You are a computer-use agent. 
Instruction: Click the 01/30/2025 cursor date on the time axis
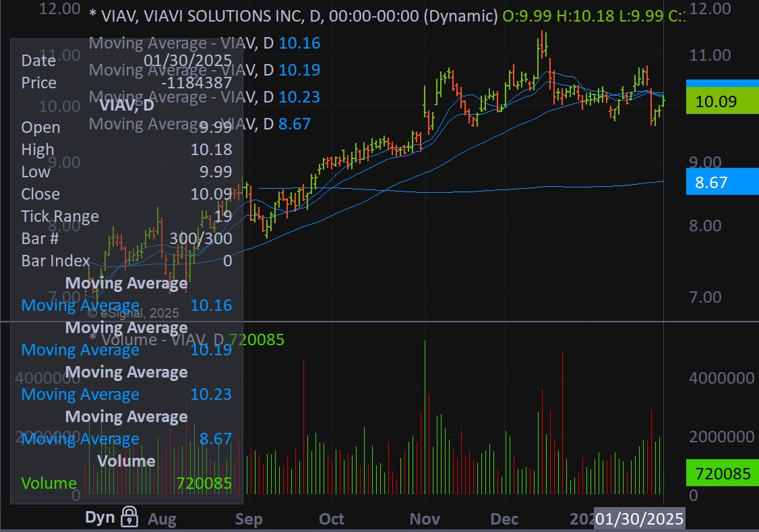click(639, 519)
